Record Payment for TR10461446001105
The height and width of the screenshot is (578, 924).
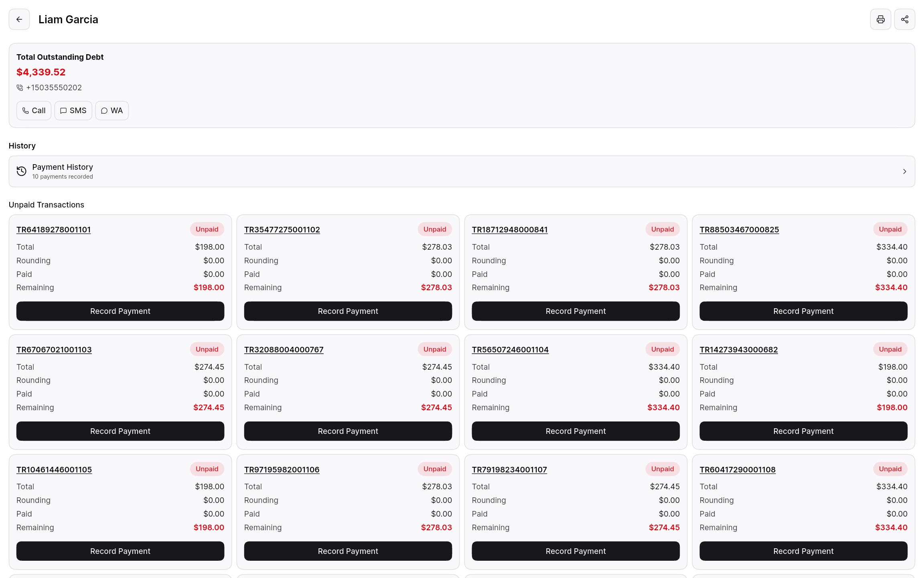(120, 551)
